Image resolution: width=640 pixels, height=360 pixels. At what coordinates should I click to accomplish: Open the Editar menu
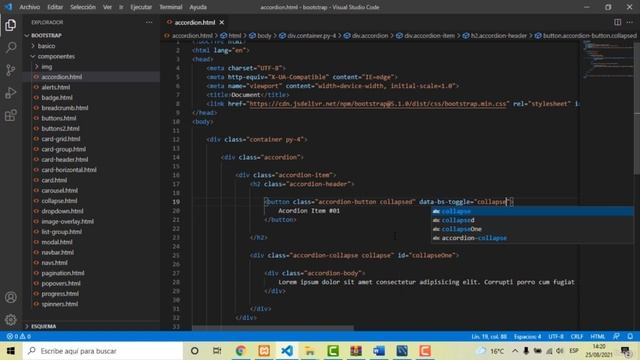pyautogui.click(x=55, y=7)
